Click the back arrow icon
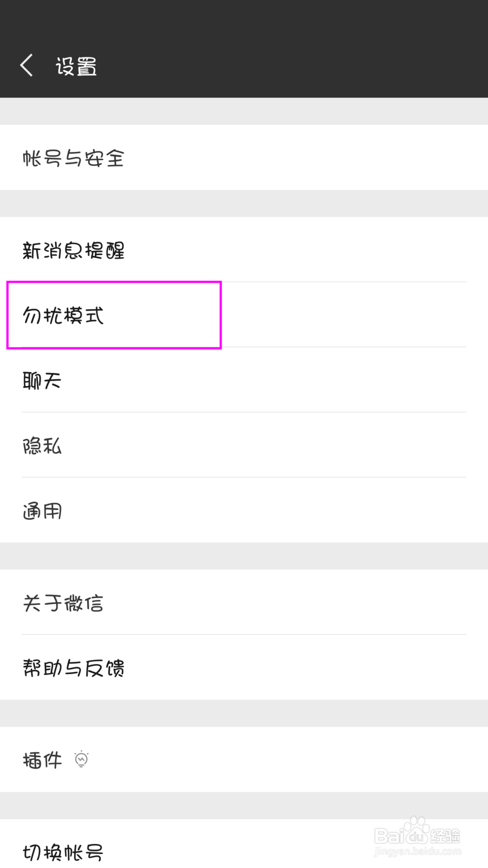This screenshot has width=488, height=868. [26, 64]
